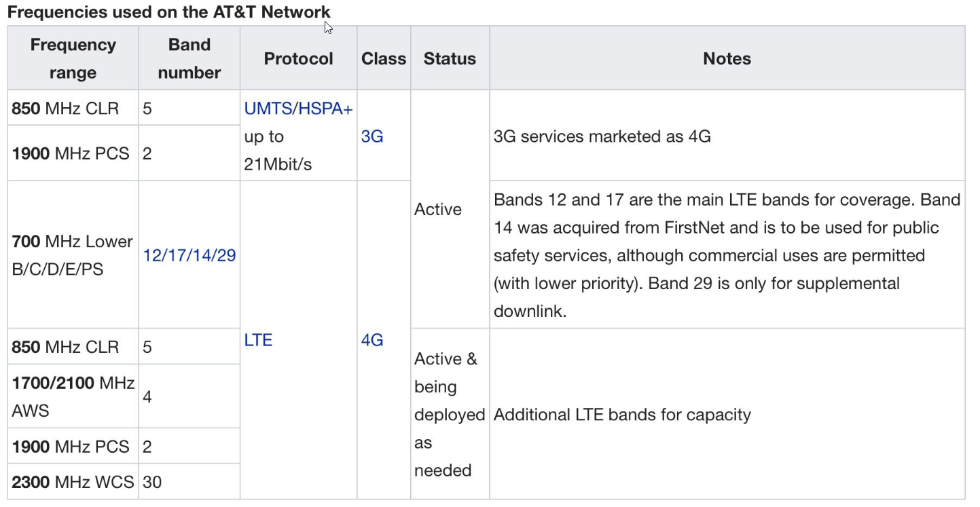This screenshot has height=507, width=980.
Task: Open the UMTS protocol link
Action: click(x=267, y=109)
